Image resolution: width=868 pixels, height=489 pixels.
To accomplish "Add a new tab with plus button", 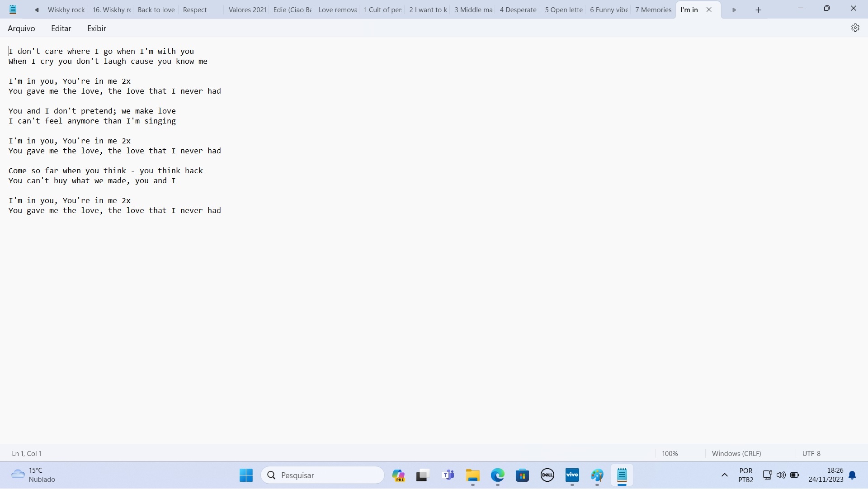I will pos(758,10).
